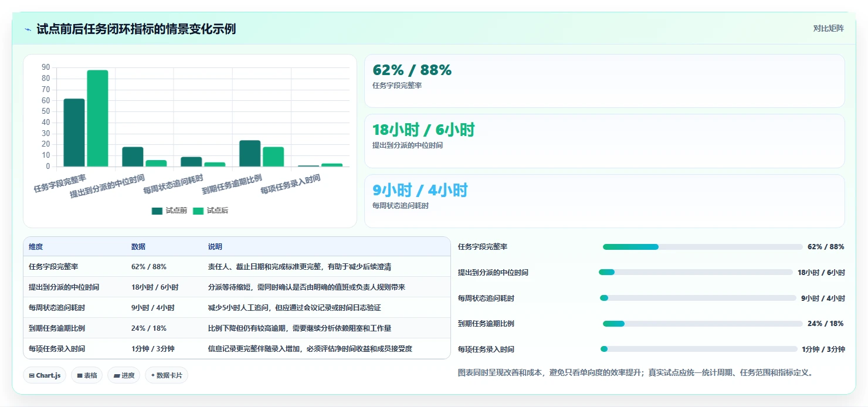The image size is (868, 407).
Task: Click the 试点前 bar for 到期任务逾期比例
Action: tap(250, 154)
